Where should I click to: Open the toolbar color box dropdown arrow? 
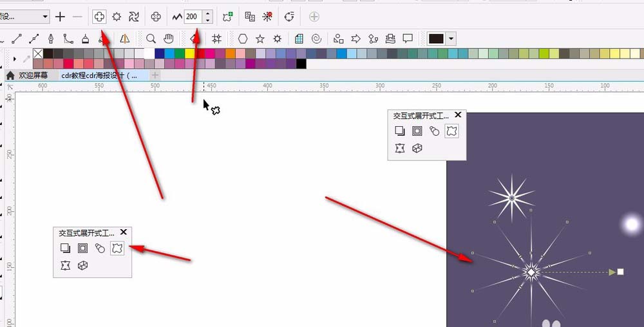(x=451, y=39)
